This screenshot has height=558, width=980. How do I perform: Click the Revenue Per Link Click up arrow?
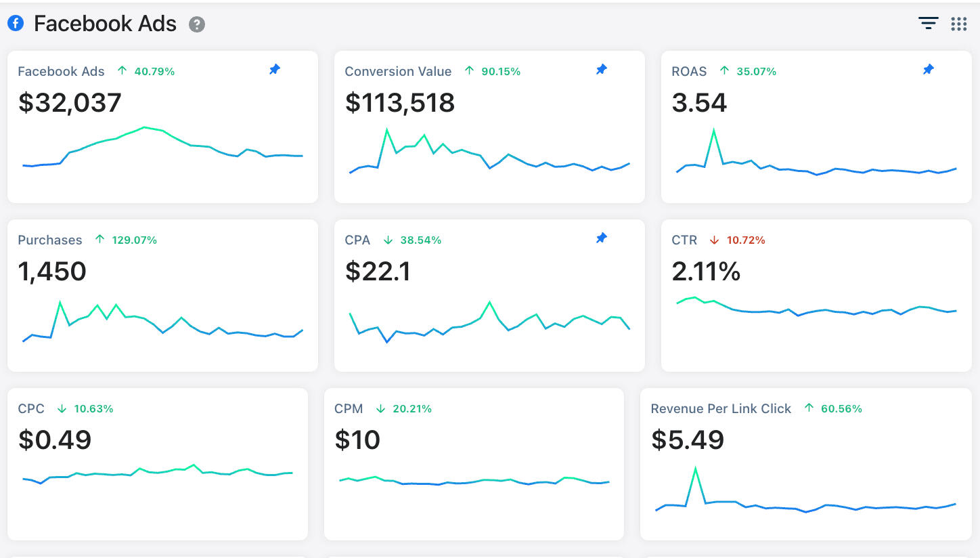809,408
